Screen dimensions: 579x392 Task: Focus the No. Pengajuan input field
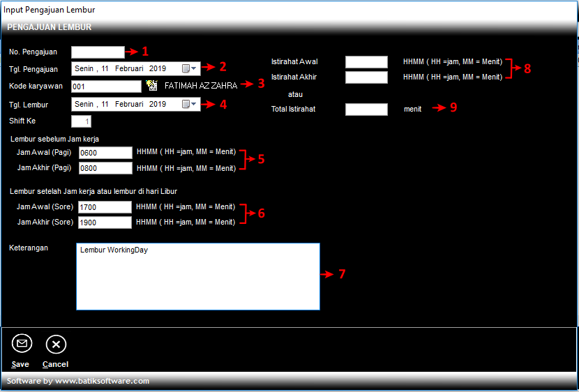click(98, 52)
